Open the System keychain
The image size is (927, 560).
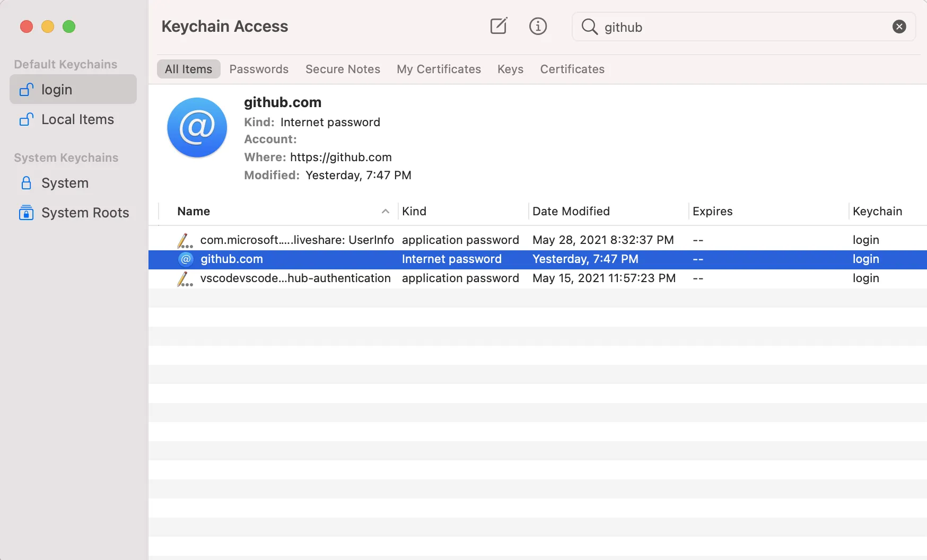pyautogui.click(x=65, y=183)
